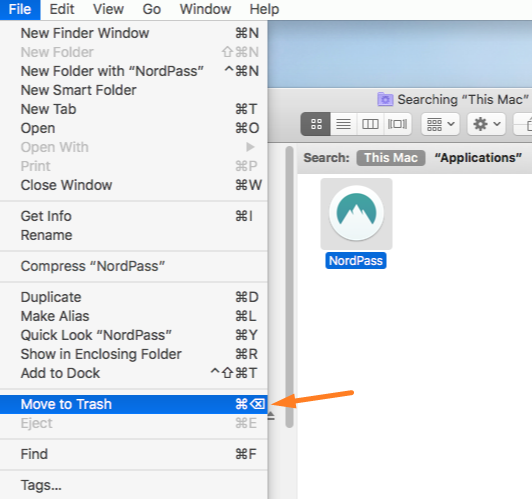Click the NordPass file name label
Image resolution: width=532 pixels, height=499 pixels.
[356, 261]
